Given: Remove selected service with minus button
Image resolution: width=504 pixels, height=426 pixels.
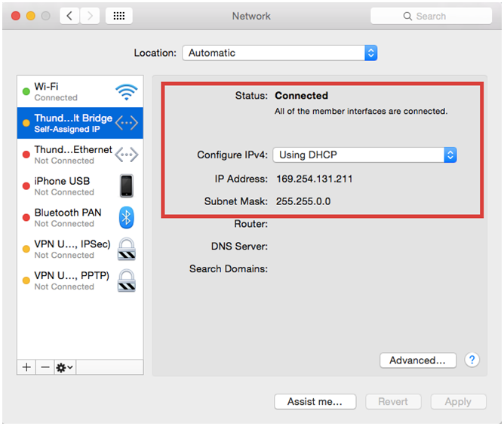Looking at the screenshot, I should pos(45,367).
